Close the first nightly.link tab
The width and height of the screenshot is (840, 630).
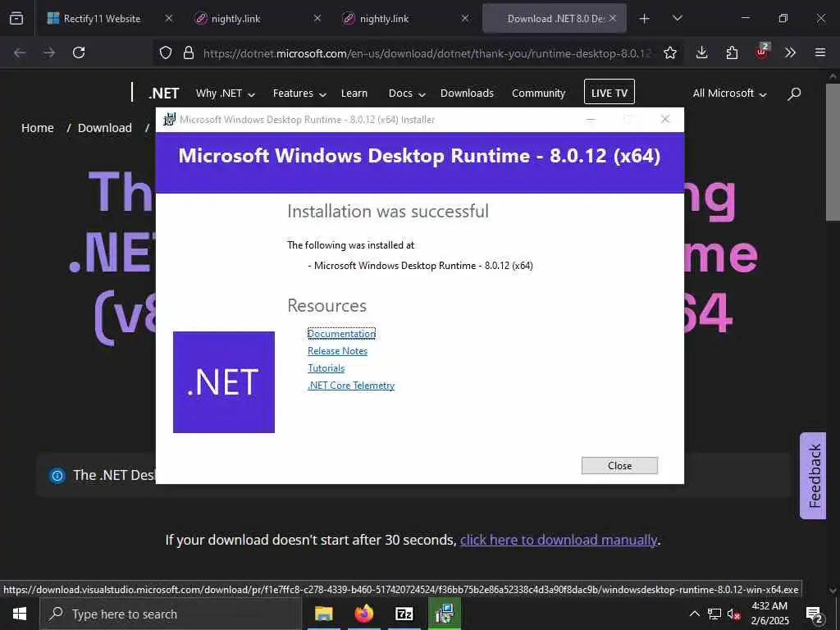pyautogui.click(x=317, y=18)
